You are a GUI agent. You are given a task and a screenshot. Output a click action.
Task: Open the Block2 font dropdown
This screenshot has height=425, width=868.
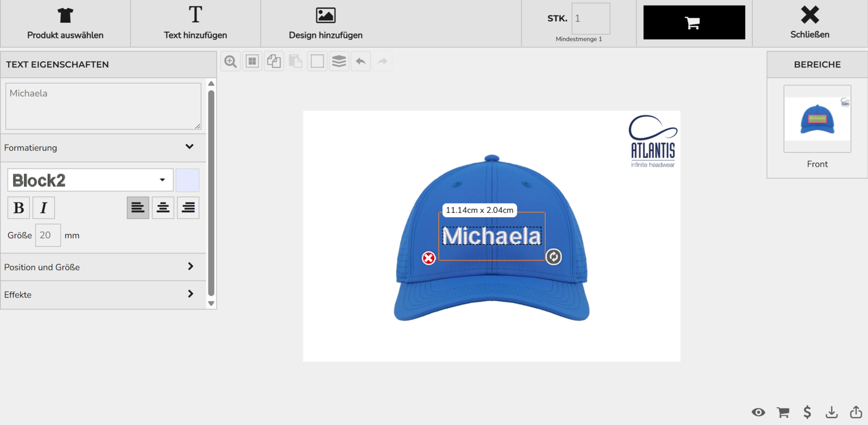[x=90, y=180]
